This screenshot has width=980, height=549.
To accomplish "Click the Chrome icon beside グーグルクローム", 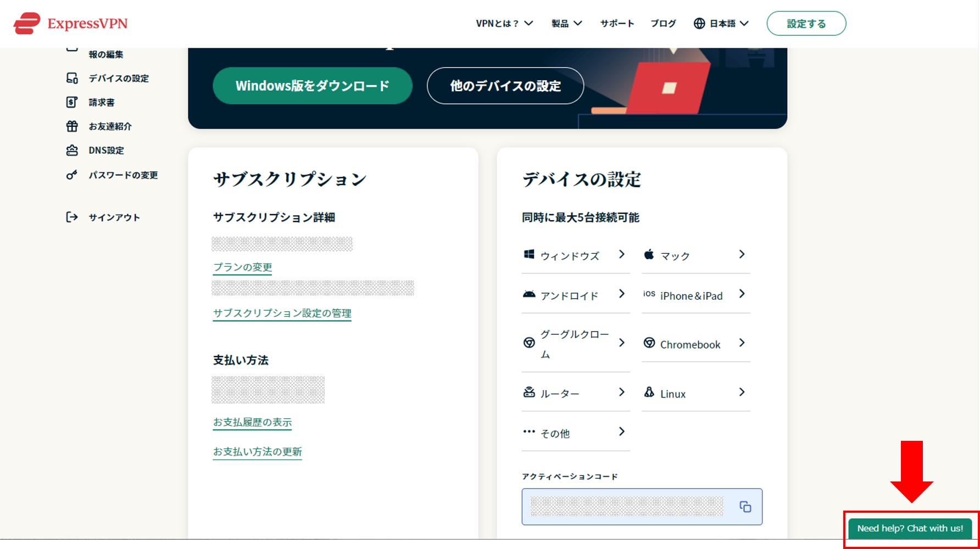I will click(529, 343).
